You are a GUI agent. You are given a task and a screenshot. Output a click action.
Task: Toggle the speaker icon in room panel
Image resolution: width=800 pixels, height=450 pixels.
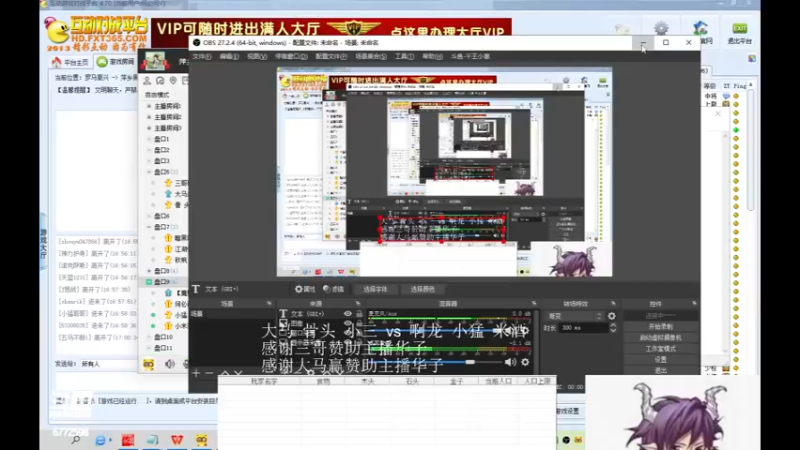pos(169,364)
